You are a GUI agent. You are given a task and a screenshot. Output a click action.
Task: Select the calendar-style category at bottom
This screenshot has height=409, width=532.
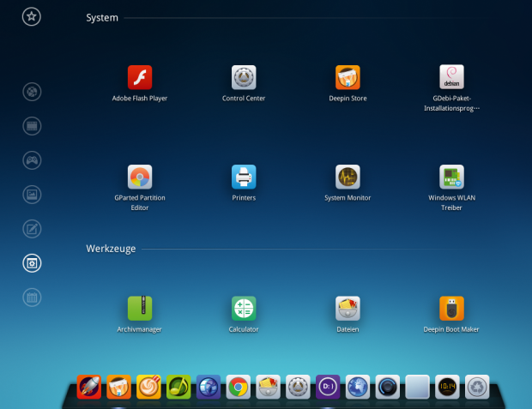click(x=32, y=298)
